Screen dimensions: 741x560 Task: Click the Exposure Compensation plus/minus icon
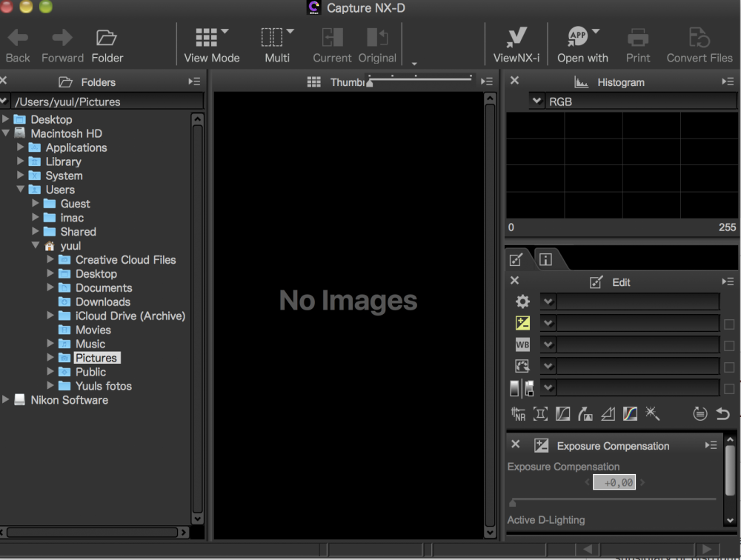tap(522, 323)
